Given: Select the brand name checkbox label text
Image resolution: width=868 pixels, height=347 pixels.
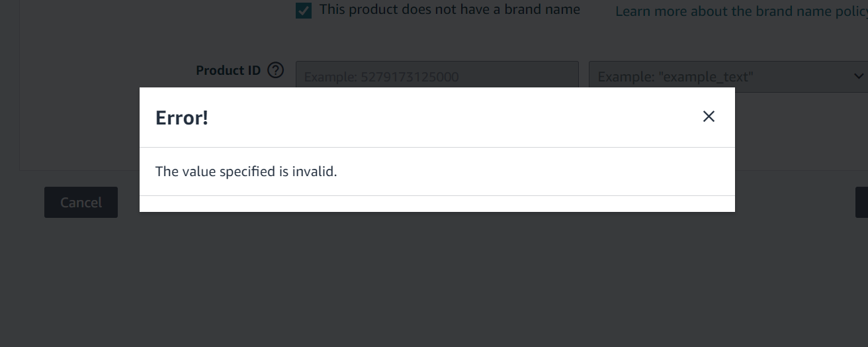Looking at the screenshot, I should click(x=449, y=10).
